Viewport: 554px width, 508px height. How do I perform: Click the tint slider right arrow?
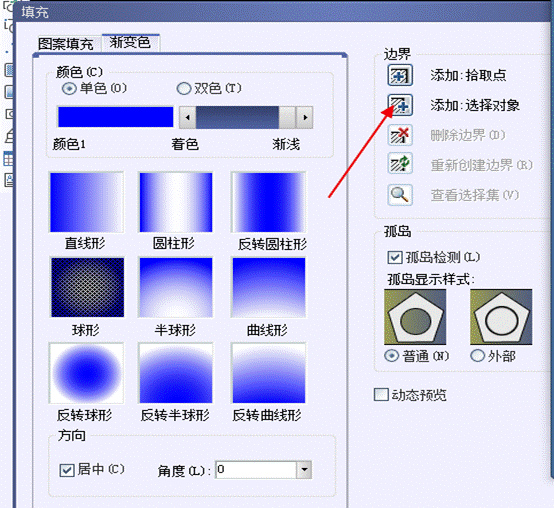click(305, 117)
